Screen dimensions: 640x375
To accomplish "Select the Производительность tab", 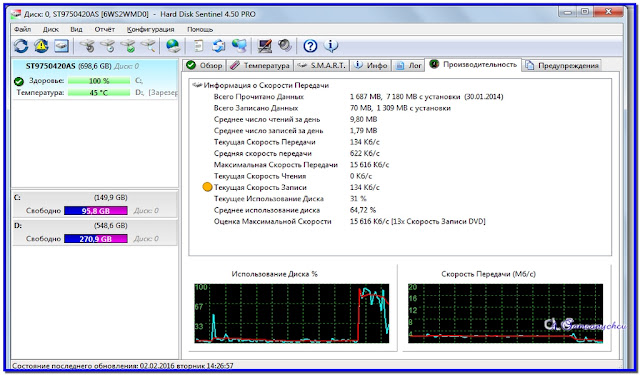I will pyautogui.click(x=473, y=64).
